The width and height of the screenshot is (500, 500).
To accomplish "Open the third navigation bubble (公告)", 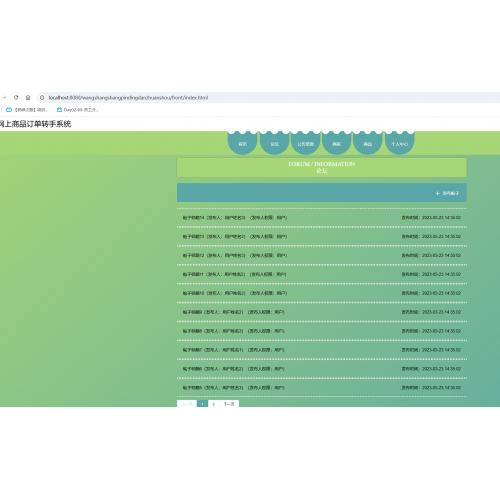I will point(305,143).
